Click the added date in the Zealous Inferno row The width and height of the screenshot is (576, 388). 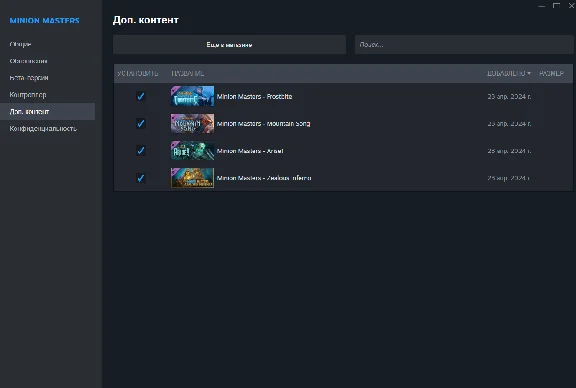point(508,178)
